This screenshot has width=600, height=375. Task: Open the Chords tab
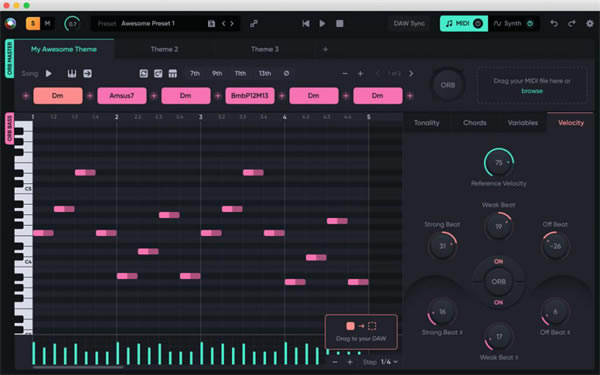coord(475,123)
